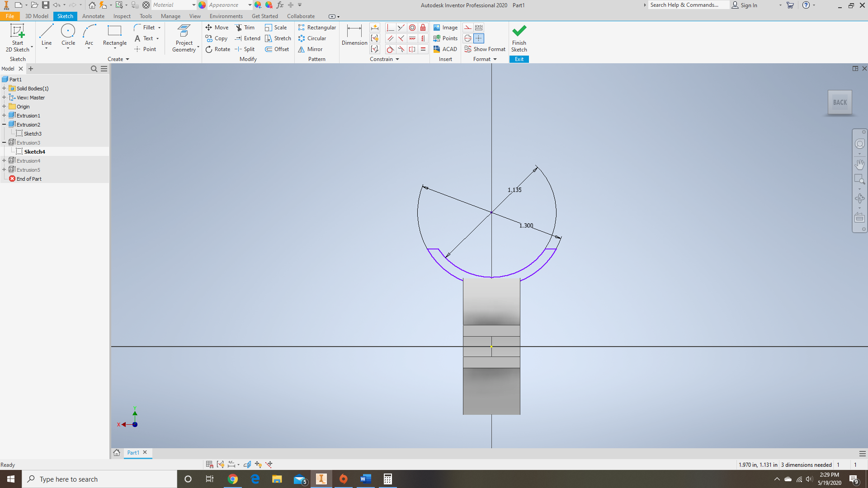Expand the Extrusion5 tree node
This screenshot has width=868, height=488.
point(4,169)
